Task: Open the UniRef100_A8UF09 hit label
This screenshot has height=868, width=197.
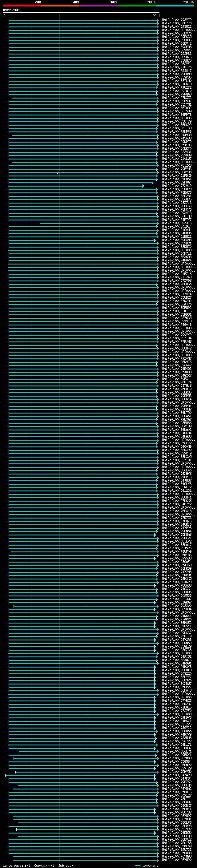Action: pos(177,552)
